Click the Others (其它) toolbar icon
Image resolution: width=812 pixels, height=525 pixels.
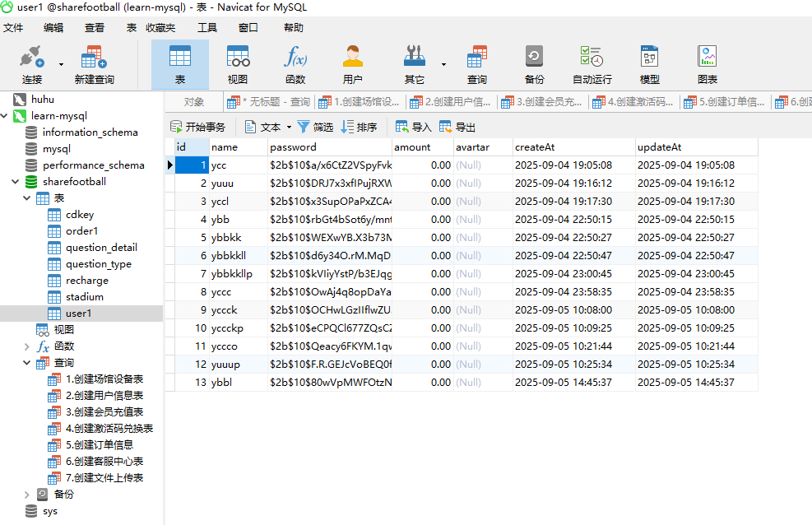tap(415, 64)
